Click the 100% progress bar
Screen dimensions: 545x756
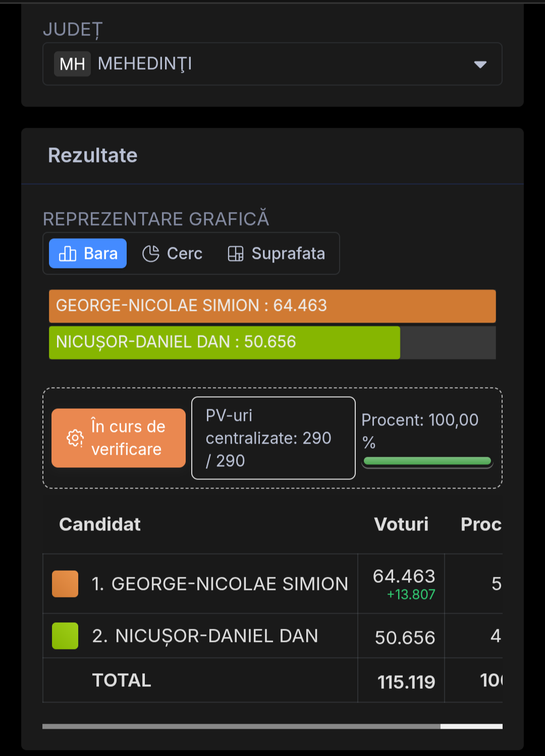tap(427, 461)
